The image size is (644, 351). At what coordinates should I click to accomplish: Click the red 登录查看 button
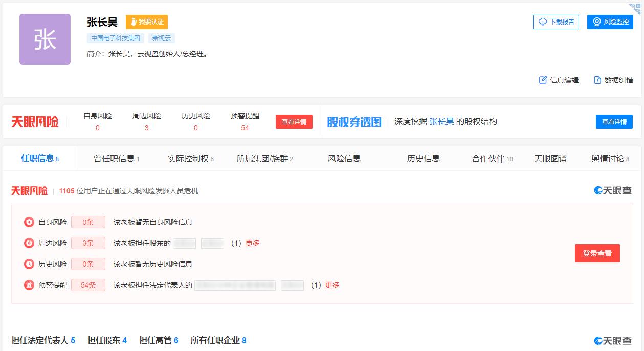pyautogui.click(x=597, y=253)
